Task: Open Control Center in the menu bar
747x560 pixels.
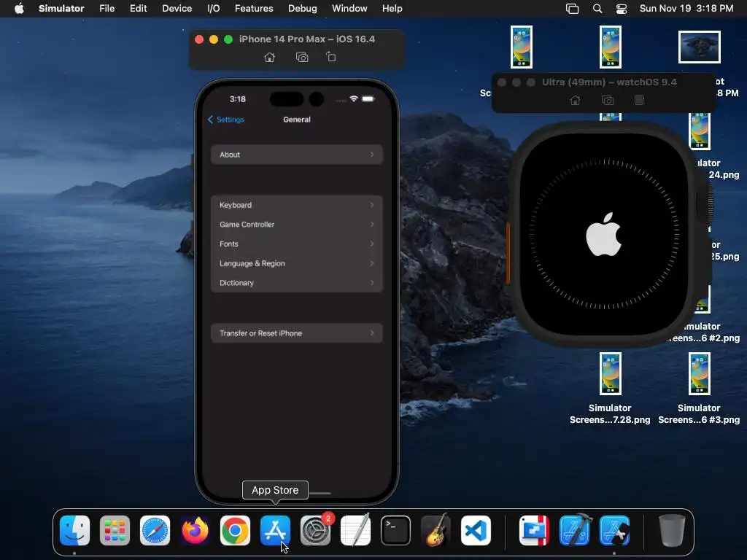Action: click(622, 9)
